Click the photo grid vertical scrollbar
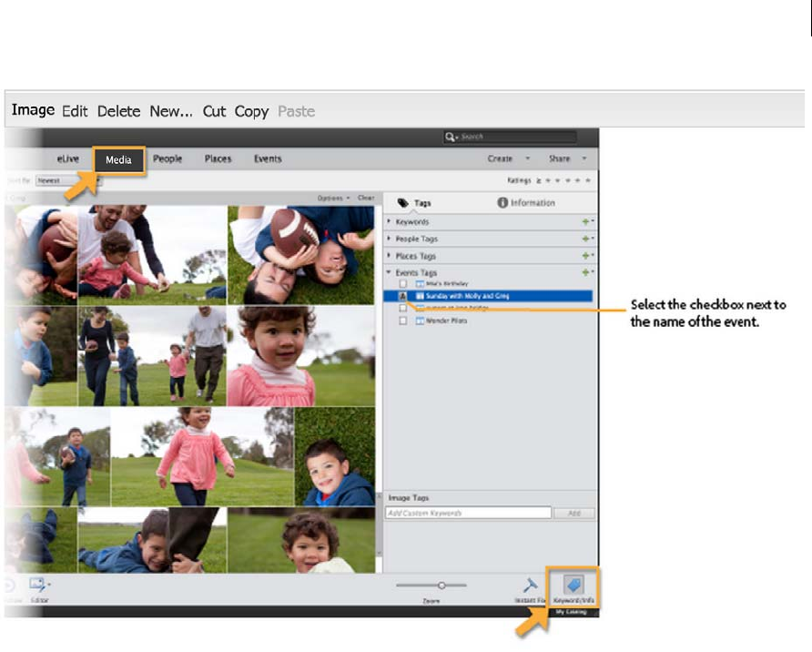This screenshot has width=812, height=652. [379, 525]
